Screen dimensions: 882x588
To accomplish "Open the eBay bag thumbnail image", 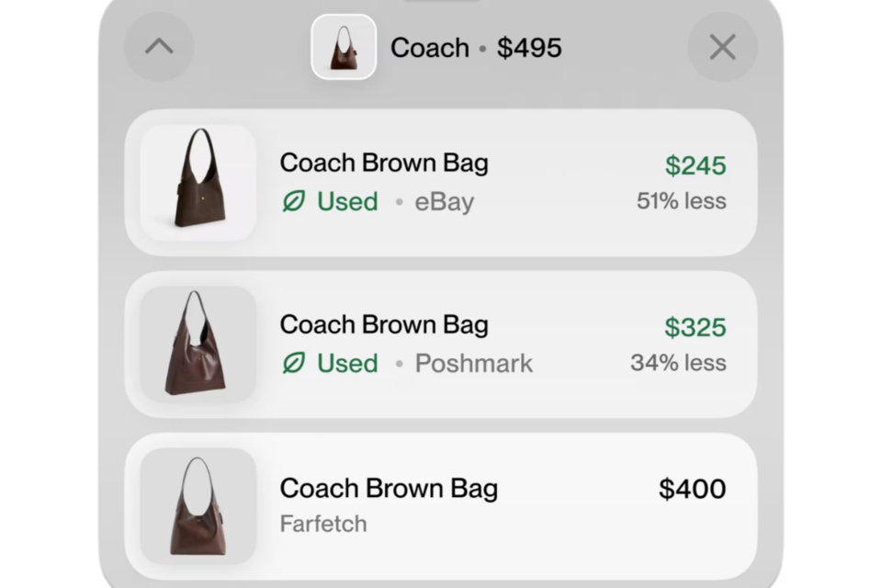I will coord(198,182).
